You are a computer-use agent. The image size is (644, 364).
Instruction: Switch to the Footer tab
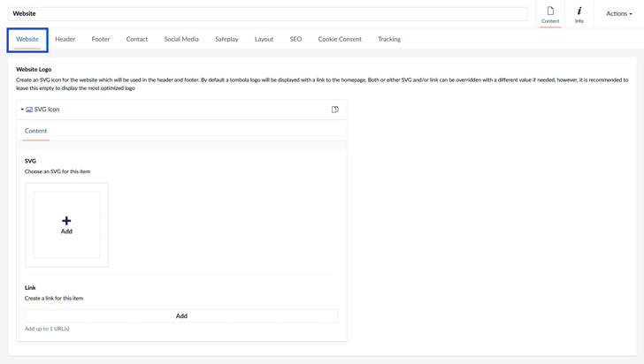click(x=101, y=40)
